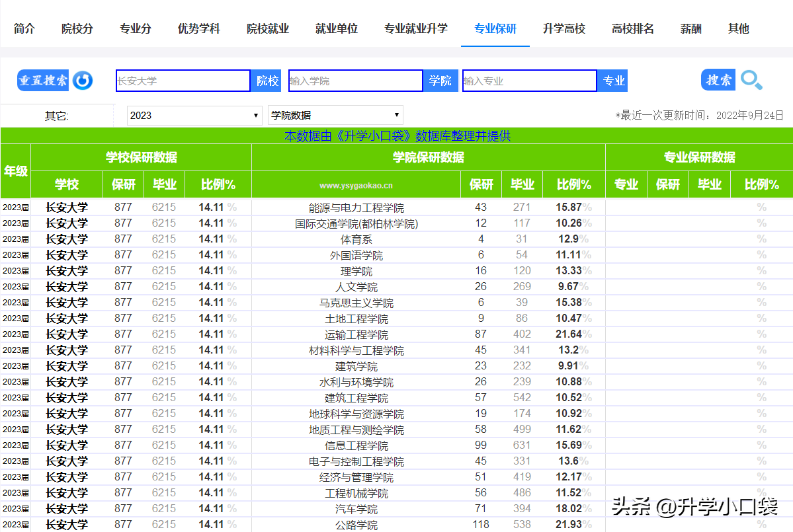
Task: Click the 建筑学院 cell
Action: (x=356, y=365)
